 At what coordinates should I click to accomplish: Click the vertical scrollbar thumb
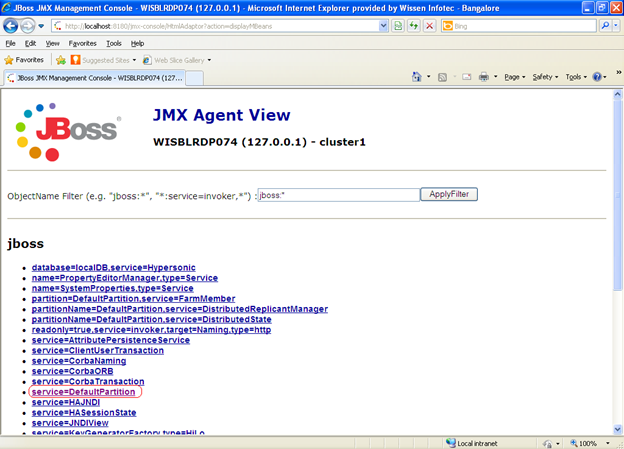617,195
